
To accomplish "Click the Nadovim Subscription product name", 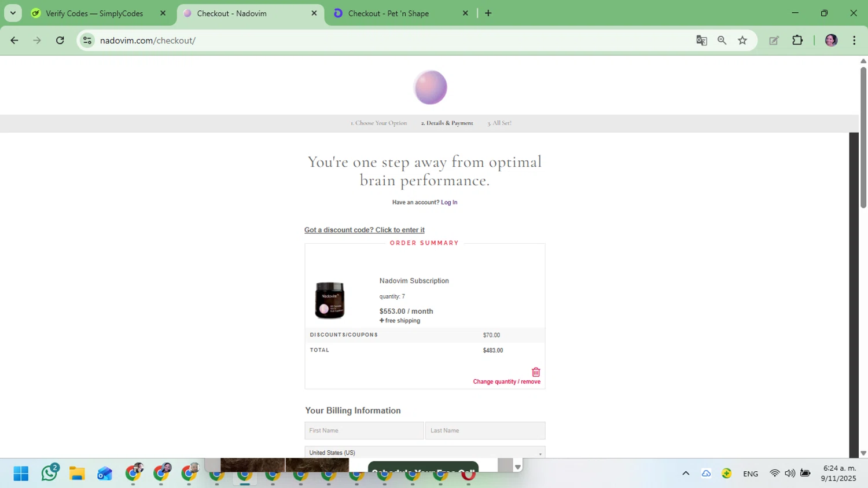I will click(x=414, y=281).
